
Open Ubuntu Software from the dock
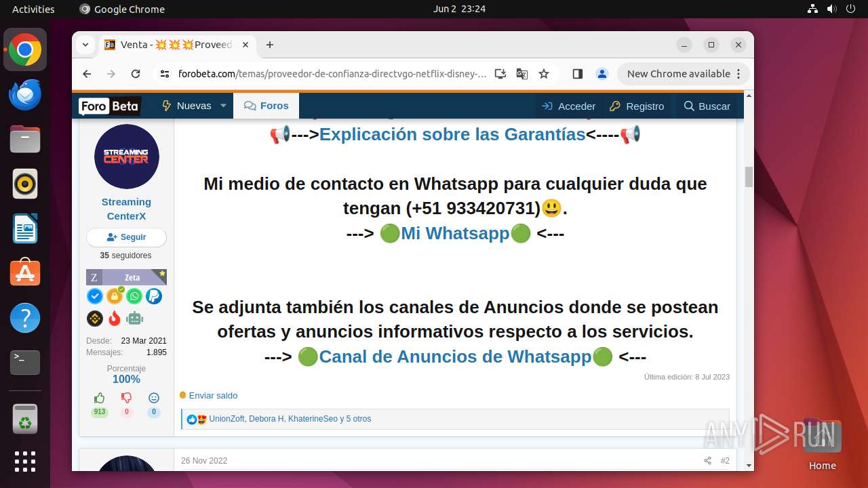[x=25, y=273]
